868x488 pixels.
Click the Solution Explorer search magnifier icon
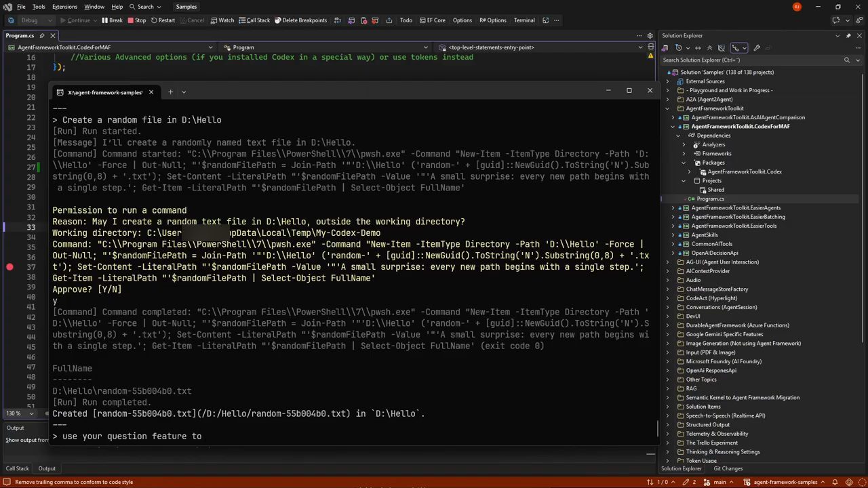click(x=846, y=60)
